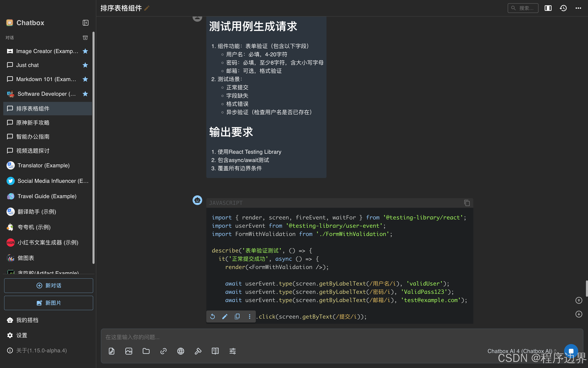
Task: Toggle the split panel view icon
Action: click(548, 8)
